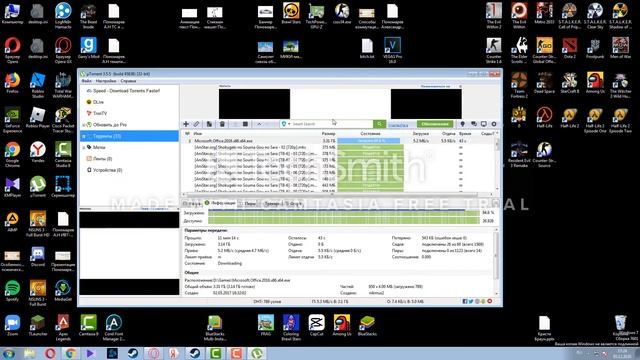640x360 pixels.
Task: Click inside the Smart Search input field
Action: (x=331, y=124)
